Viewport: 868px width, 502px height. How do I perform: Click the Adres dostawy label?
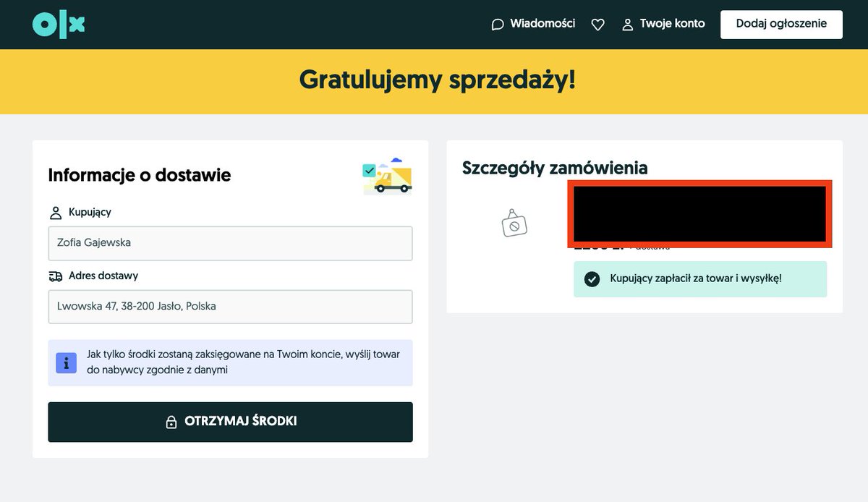click(x=103, y=276)
